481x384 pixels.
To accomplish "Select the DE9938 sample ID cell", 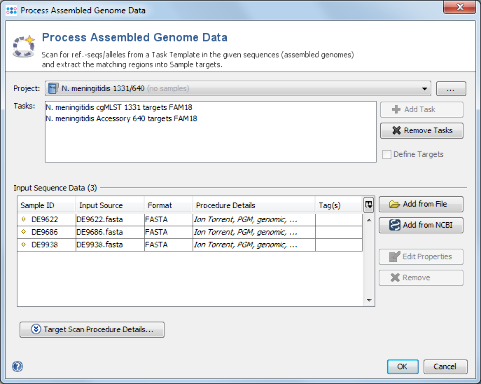I will tap(45, 245).
